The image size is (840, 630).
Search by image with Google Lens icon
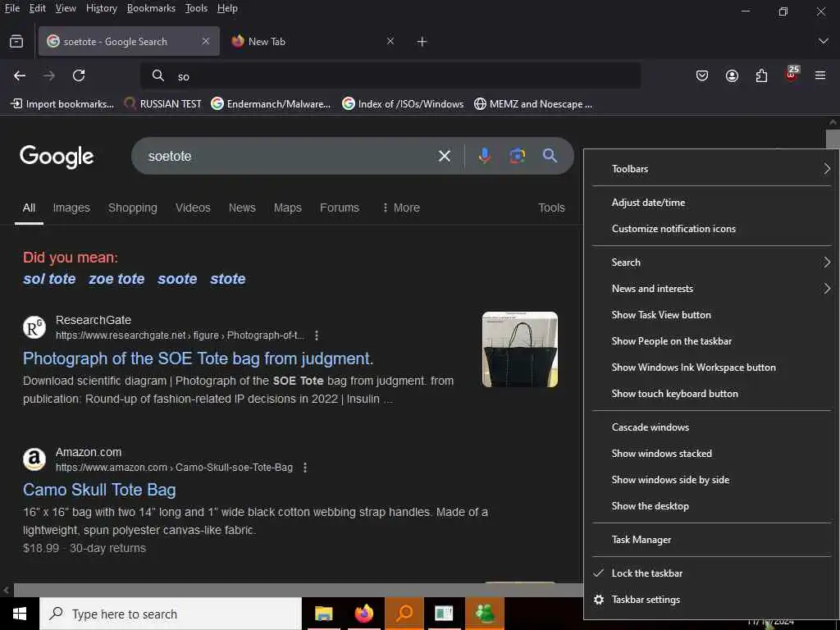[x=517, y=156]
